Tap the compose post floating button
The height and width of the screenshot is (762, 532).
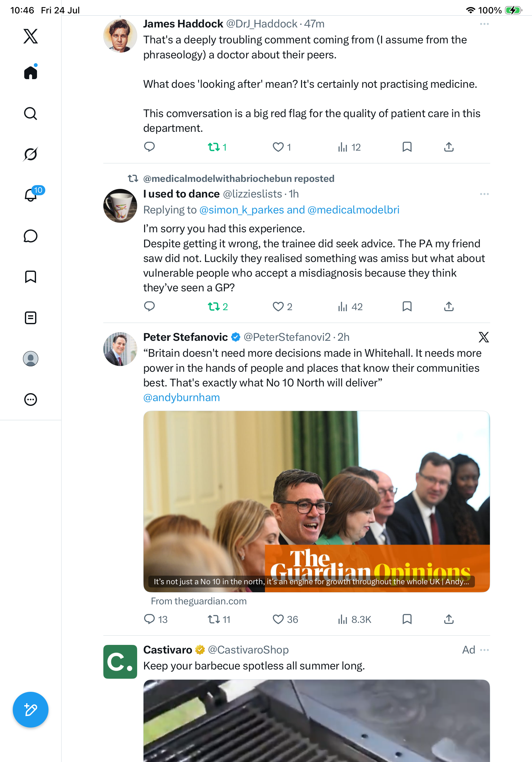[x=31, y=710]
